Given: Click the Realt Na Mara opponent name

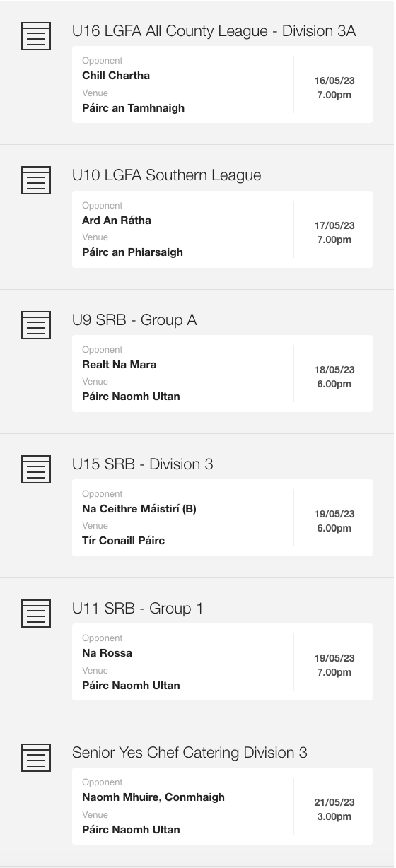Looking at the screenshot, I should (x=120, y=365).
